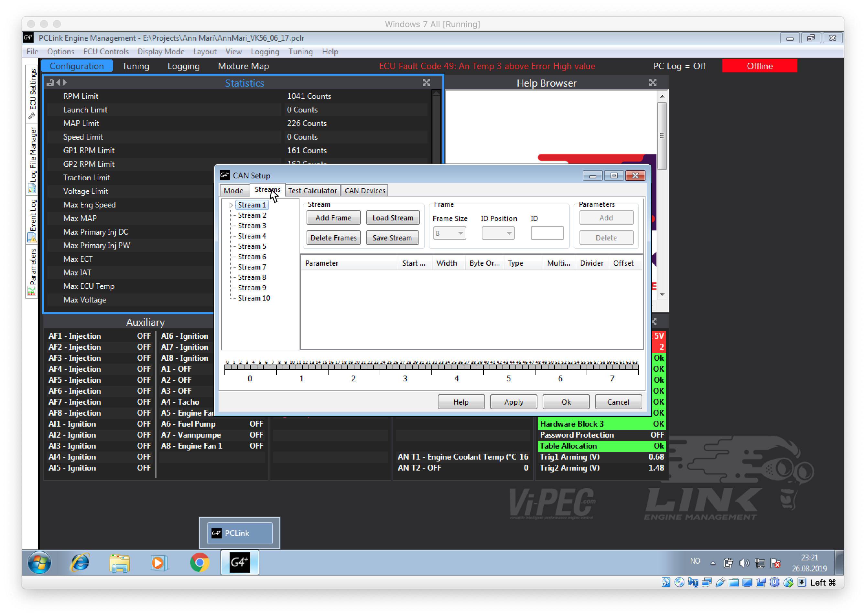The height and width of the screenshot is (616, 866).
Task: Click byte 3 on the bit ruler
Action: point(405,378)
